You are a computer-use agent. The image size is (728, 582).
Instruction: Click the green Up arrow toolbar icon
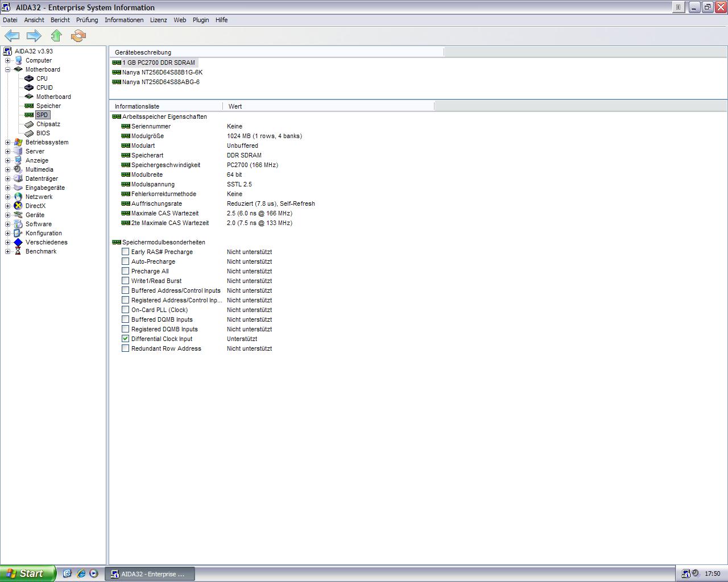(x=56, y=36)
